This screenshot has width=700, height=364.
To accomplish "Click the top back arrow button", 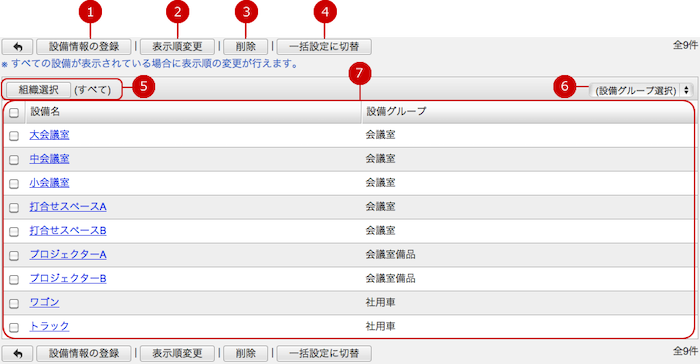I will point(17,46).
